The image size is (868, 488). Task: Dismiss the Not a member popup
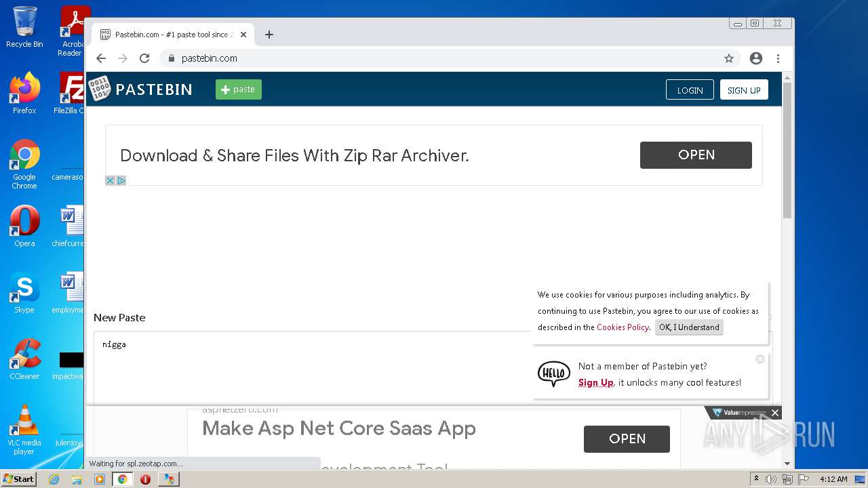coord(760,359)
